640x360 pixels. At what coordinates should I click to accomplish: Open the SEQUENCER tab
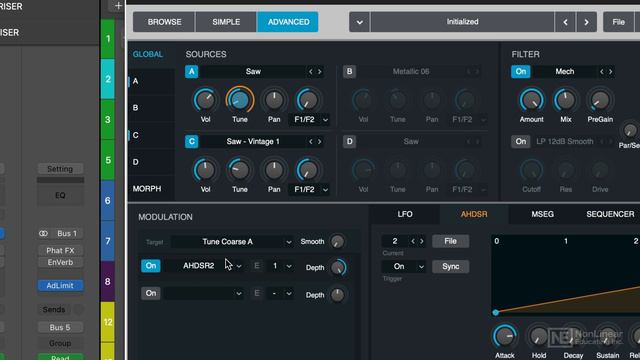[610, 214]
